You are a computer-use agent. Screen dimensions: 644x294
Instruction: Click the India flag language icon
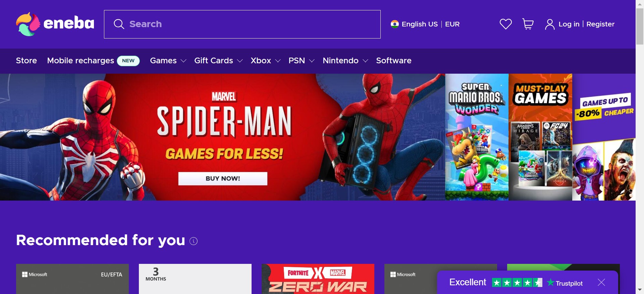pos(394,24)
